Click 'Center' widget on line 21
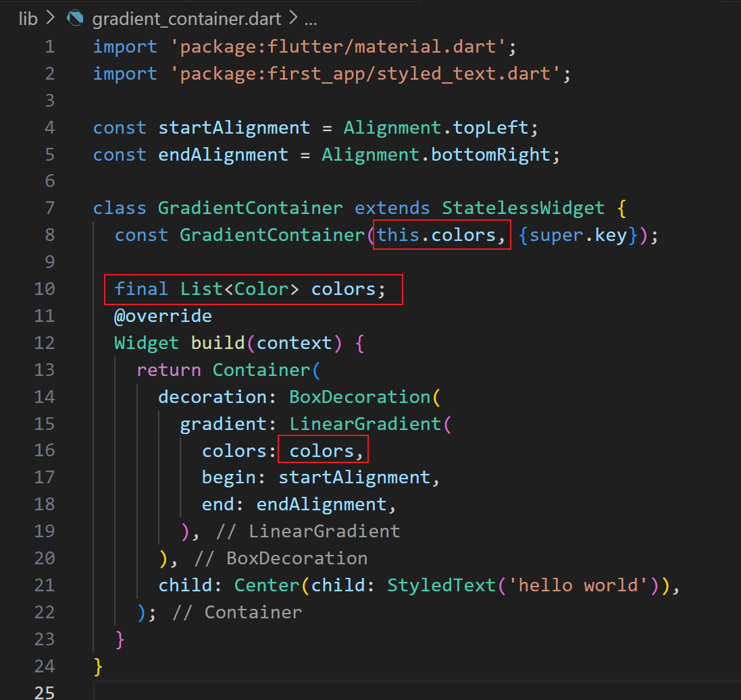Viewport: 741px width, 700px height. 267,586
